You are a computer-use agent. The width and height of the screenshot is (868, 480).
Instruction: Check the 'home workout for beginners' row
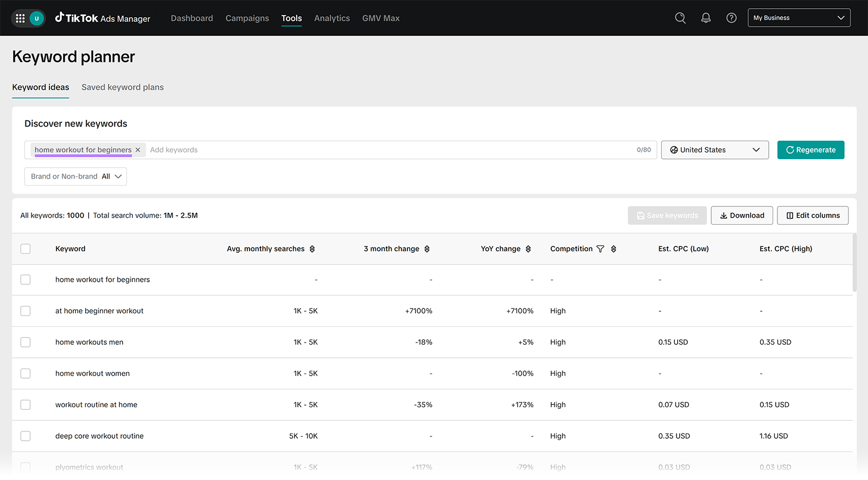[x=25, y=280]
